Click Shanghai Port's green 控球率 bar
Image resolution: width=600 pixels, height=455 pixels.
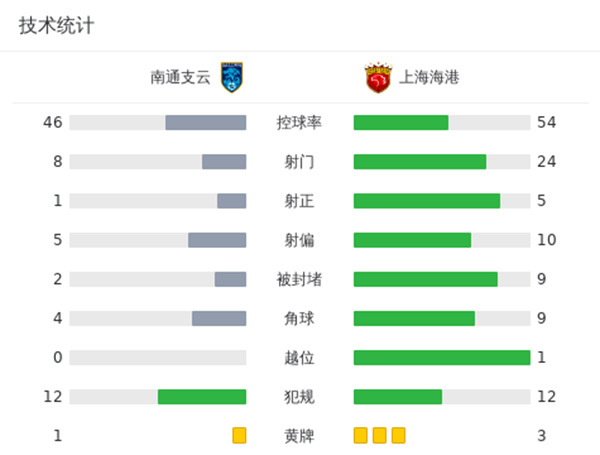coord(401,123)
